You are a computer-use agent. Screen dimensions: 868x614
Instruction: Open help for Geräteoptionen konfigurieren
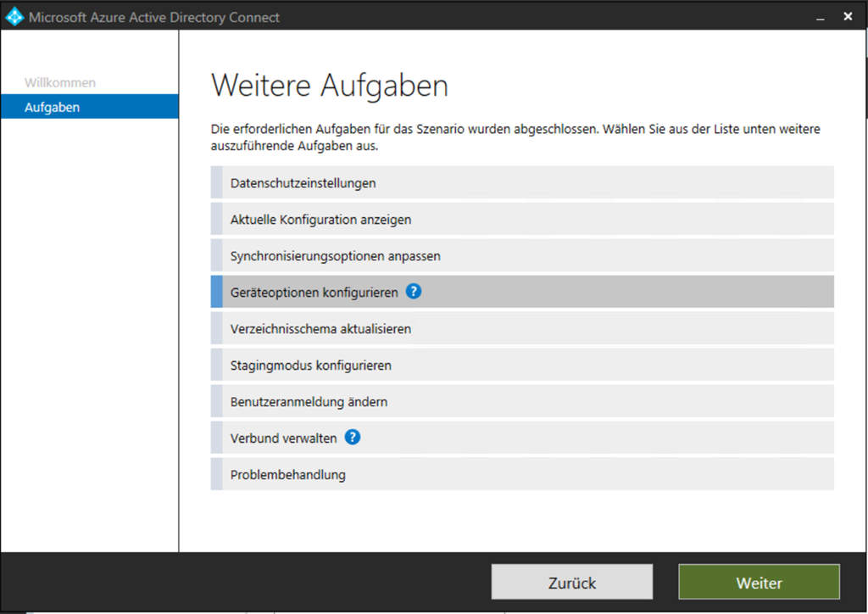(414, 292)
